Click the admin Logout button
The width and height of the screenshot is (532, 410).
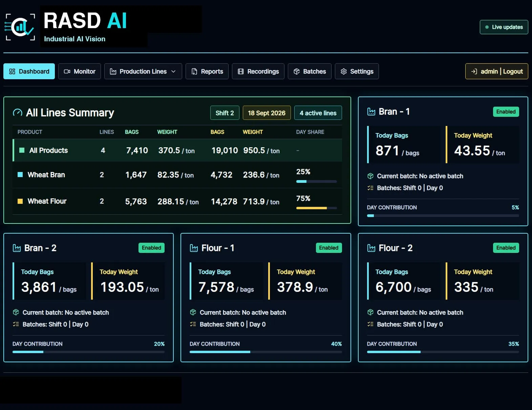point(497,71)
